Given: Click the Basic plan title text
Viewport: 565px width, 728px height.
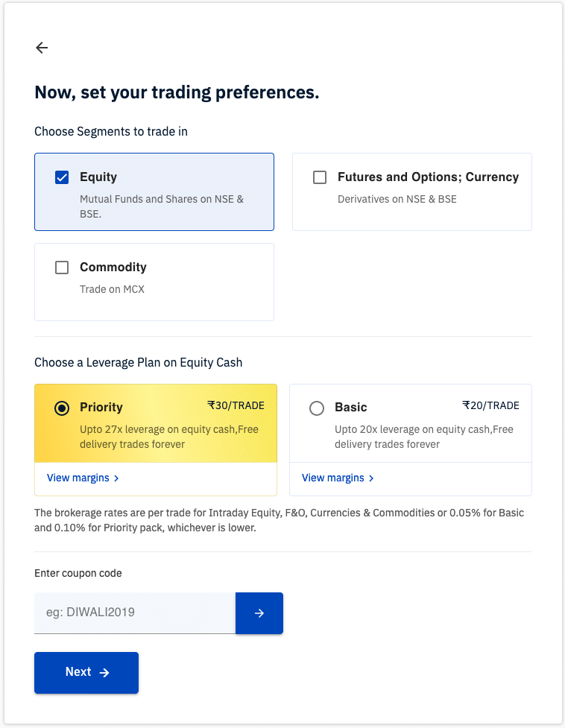Looking at the screenshot, I should tap(351, 407).
